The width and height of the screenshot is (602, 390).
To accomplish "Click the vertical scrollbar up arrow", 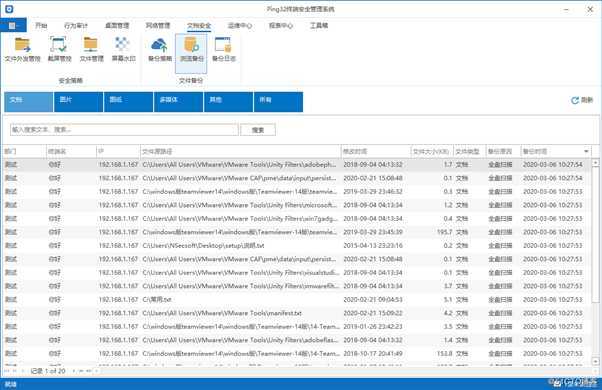I will coord(595,163).
